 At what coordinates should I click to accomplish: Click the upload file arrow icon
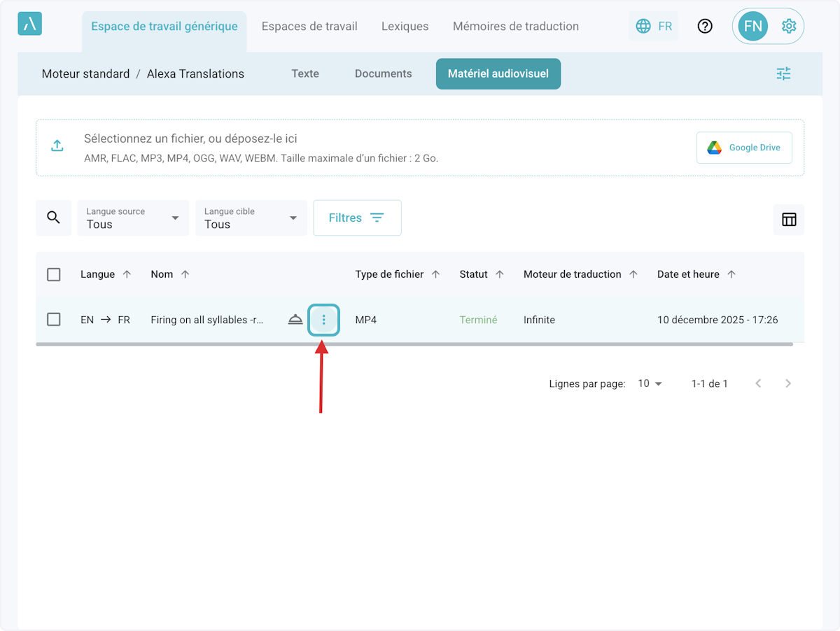click(x=57, y=146)
